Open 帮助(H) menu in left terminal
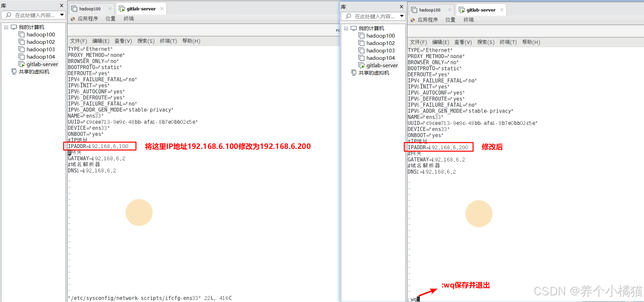 click(x=191, y=41)
